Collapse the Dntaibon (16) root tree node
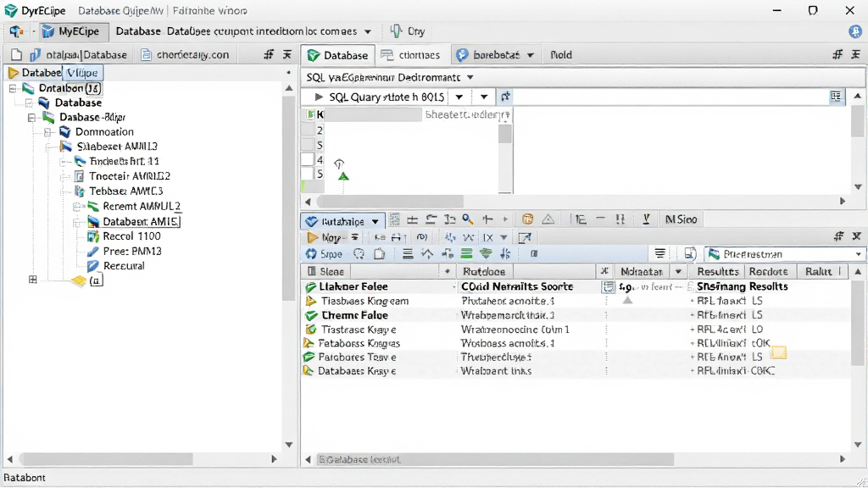 click(x=13, y=88)
